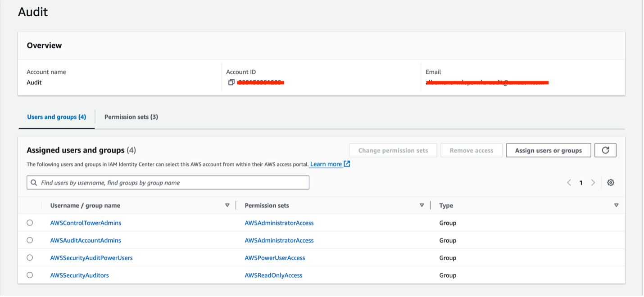Image resolution: width=644 pixels, height=297 pixels.
Task: Copy the Account ID using copy icon
Action: pyautogui.click(x=231, y=82)
